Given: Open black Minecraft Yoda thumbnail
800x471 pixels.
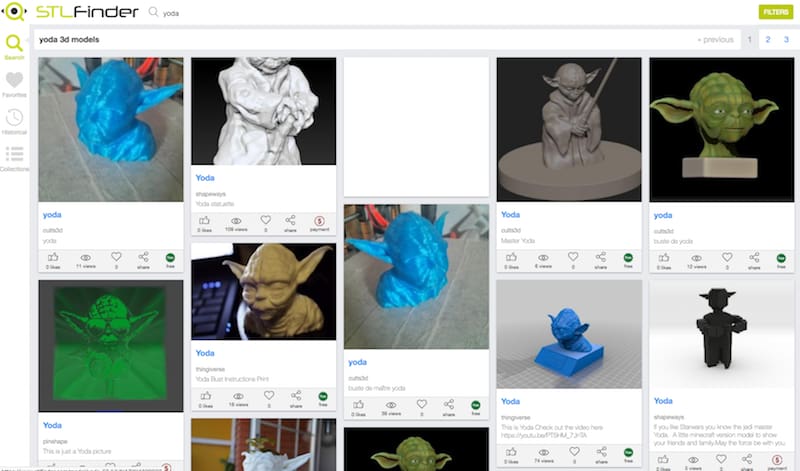Looking at the screenshot, I should (721, 334).
